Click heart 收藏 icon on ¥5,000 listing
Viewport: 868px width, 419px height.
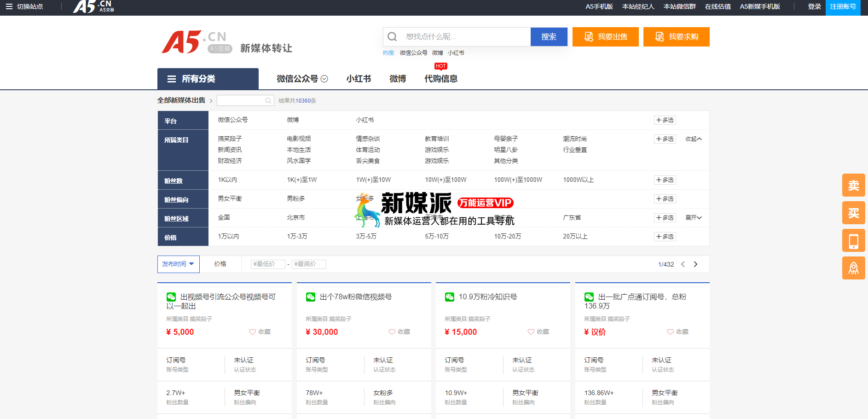click(253, 332)
